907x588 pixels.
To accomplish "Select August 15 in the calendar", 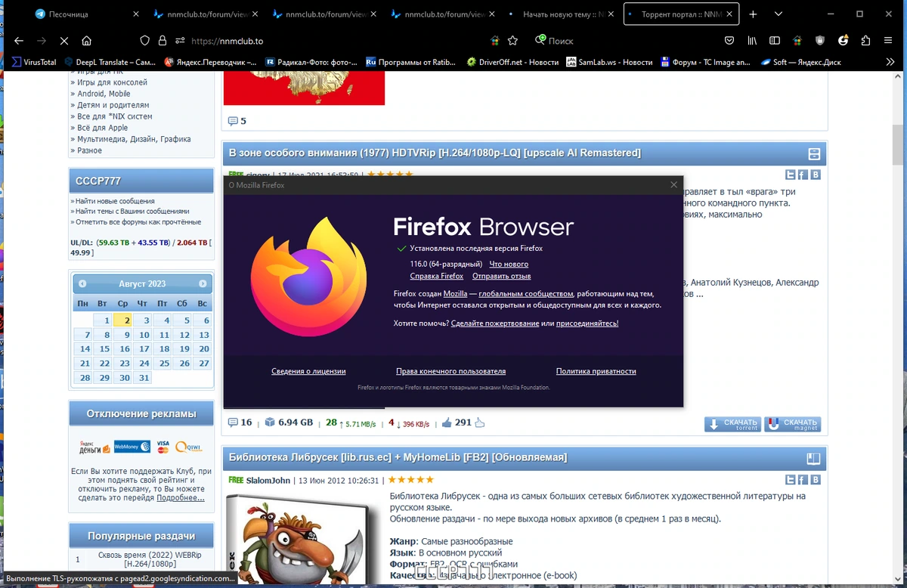I will (104, 348).
